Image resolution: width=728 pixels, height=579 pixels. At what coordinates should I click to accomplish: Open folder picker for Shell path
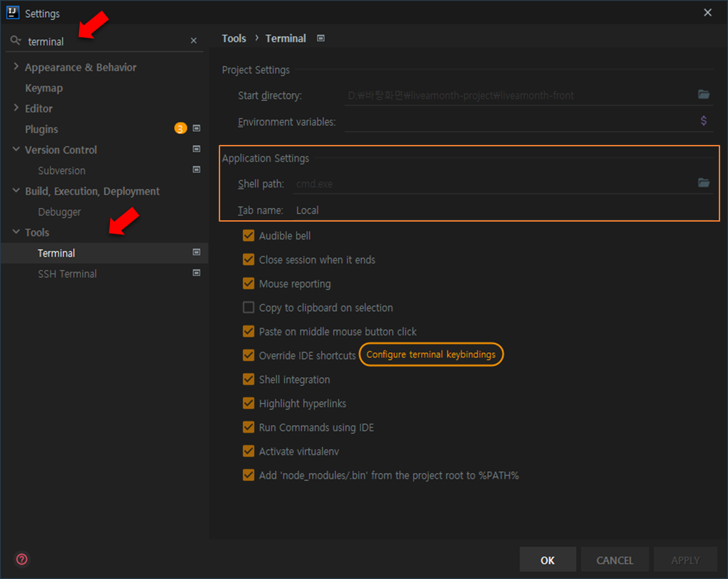click(703, 183)
